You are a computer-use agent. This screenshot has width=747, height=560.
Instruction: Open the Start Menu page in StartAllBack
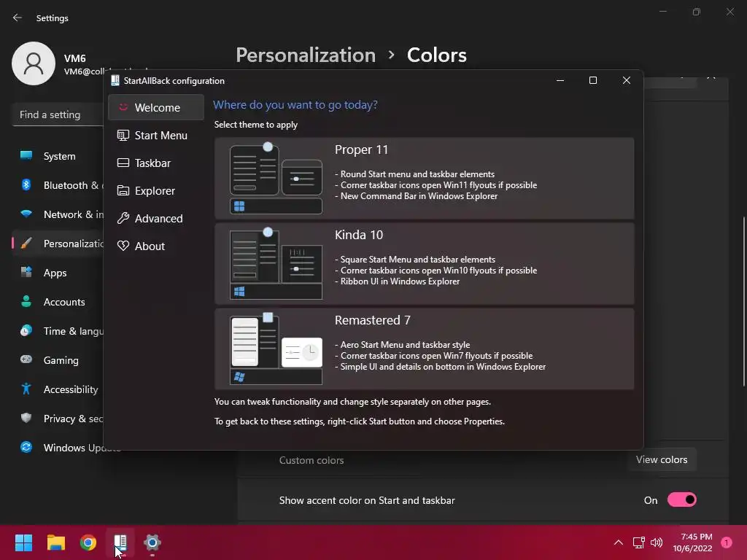point(156,135)
